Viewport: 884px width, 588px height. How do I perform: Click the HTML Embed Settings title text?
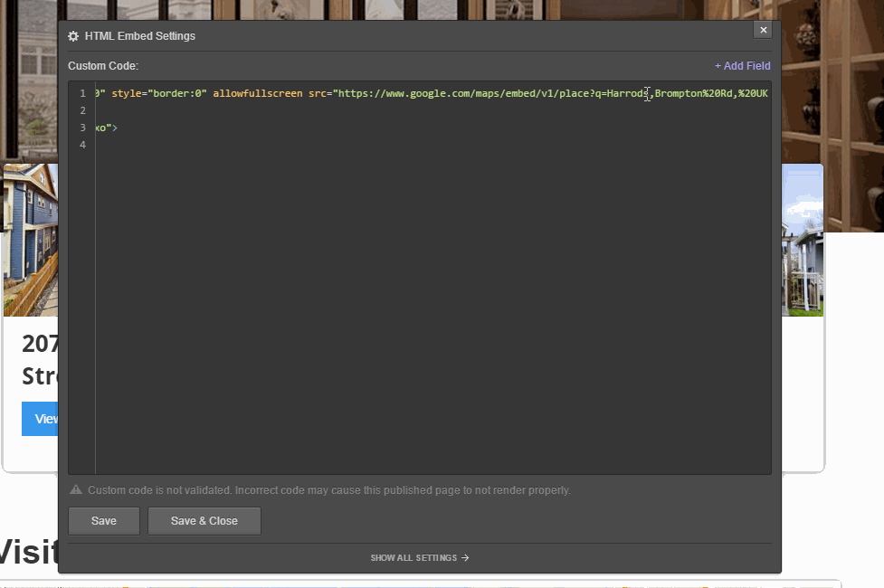click(140, 36)
